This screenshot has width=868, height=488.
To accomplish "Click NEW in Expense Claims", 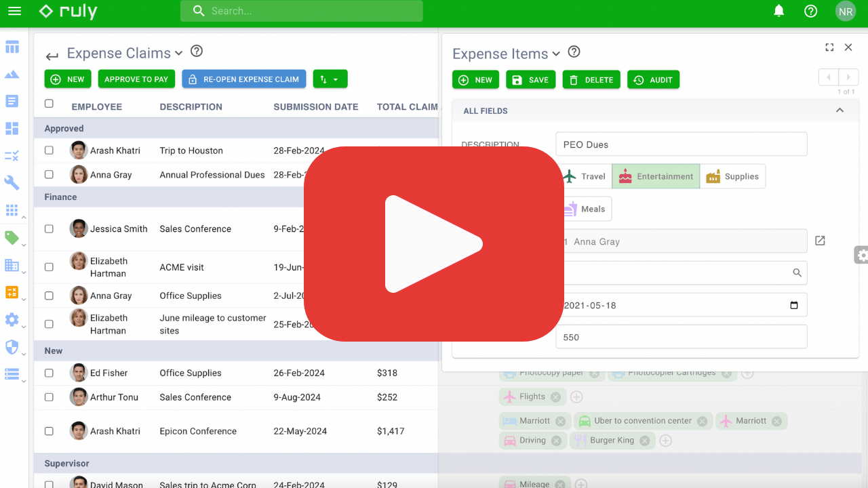I will click(x=68, y=79).
